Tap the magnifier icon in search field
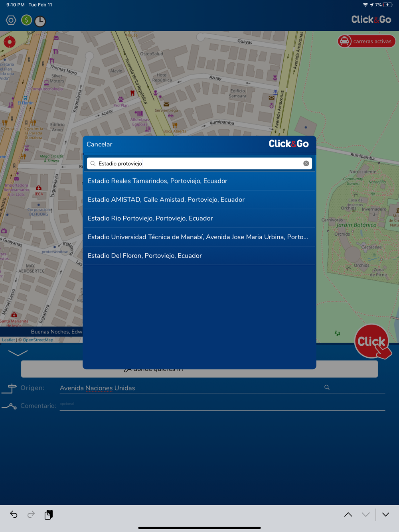Image resolution: width=399 pixels, height=532 pixels. click(x=93, y=164)
